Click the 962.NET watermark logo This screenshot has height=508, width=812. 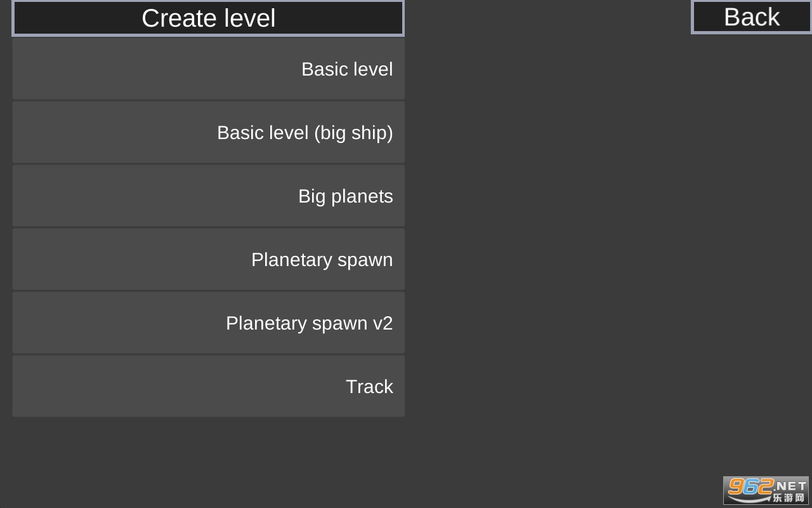point(766,490)
